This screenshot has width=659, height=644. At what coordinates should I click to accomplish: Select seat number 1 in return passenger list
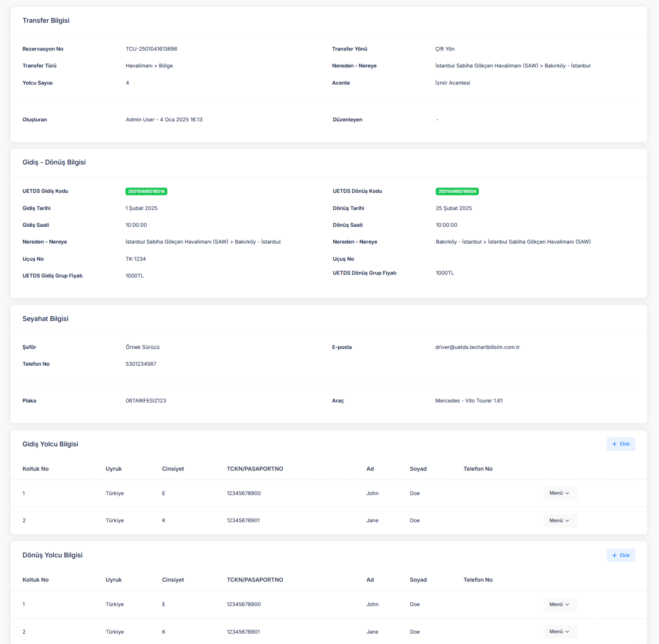[24, 604]
